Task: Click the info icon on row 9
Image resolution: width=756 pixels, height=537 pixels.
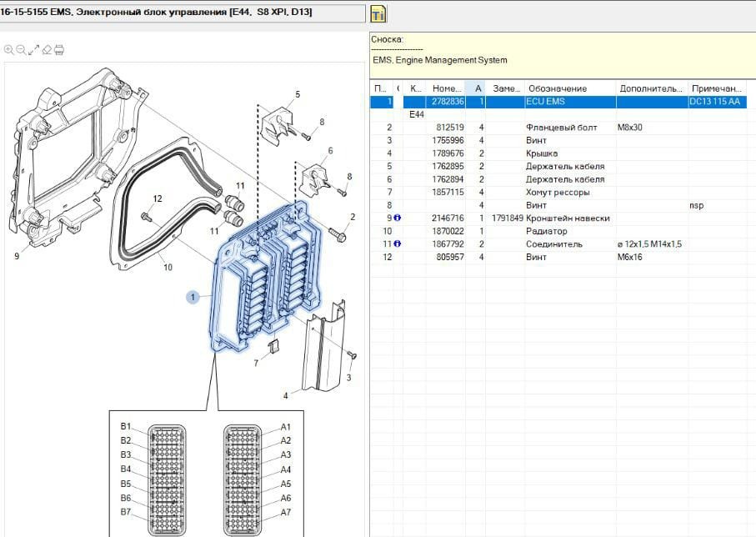Action: point(397,218)
